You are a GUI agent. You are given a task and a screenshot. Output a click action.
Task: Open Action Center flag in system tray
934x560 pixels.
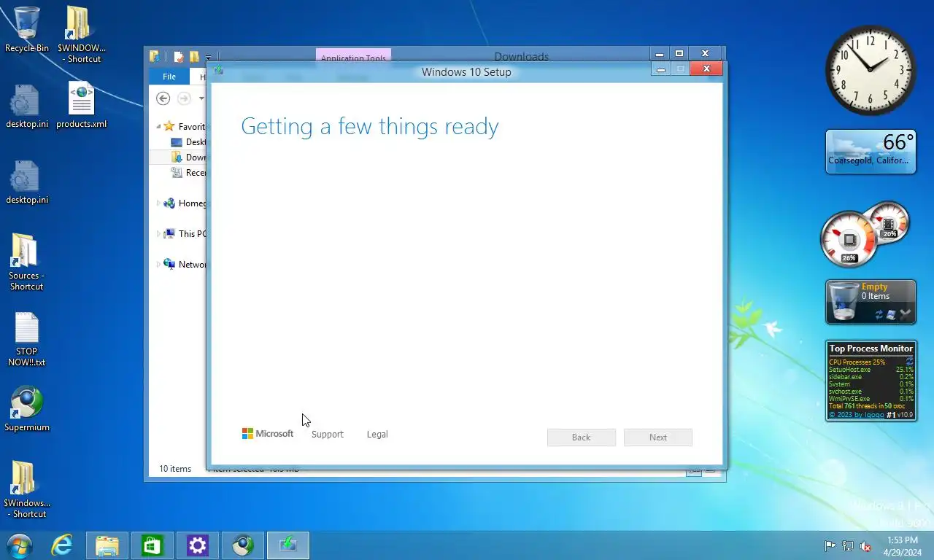coord(830,545)
